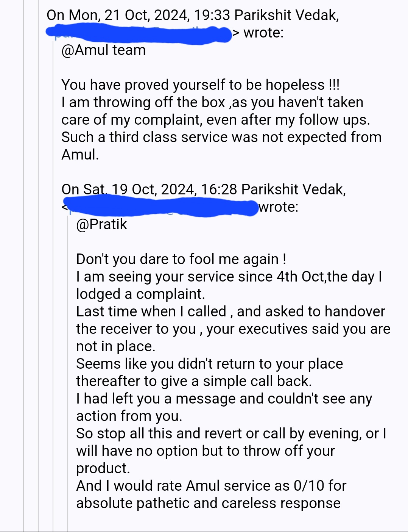Click the line "Don't you dare to fool me again !"
Image resolution: width=408 pixels, height=532 pixels.
point(181,259)
